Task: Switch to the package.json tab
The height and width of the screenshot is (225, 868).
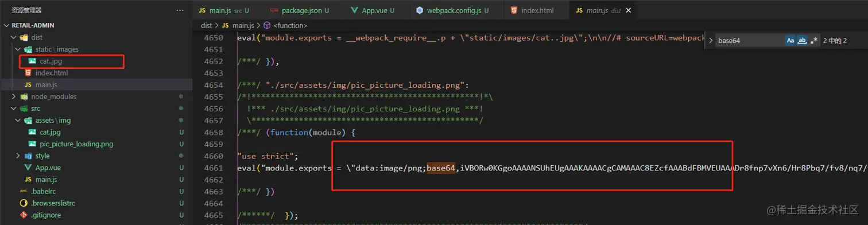Action: 300,10
